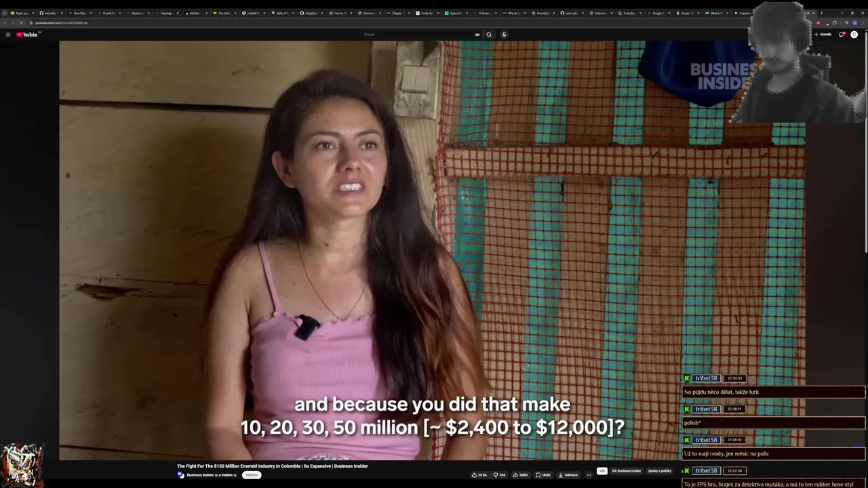Switch to the 'open-gitagent' GitHub tab
The image size is (868, 488).
[x=572, y=13]
